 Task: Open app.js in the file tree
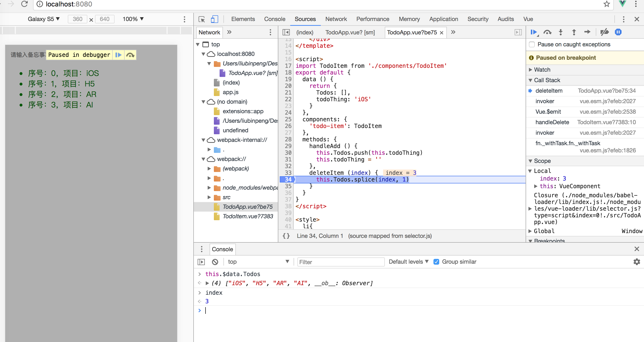pyautogui.click(x=230, y=92)
